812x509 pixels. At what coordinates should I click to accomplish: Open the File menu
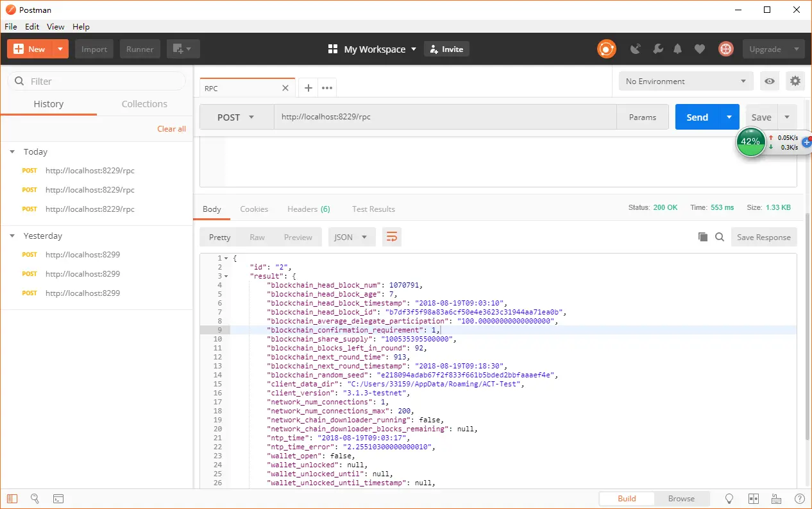point(10,26)
